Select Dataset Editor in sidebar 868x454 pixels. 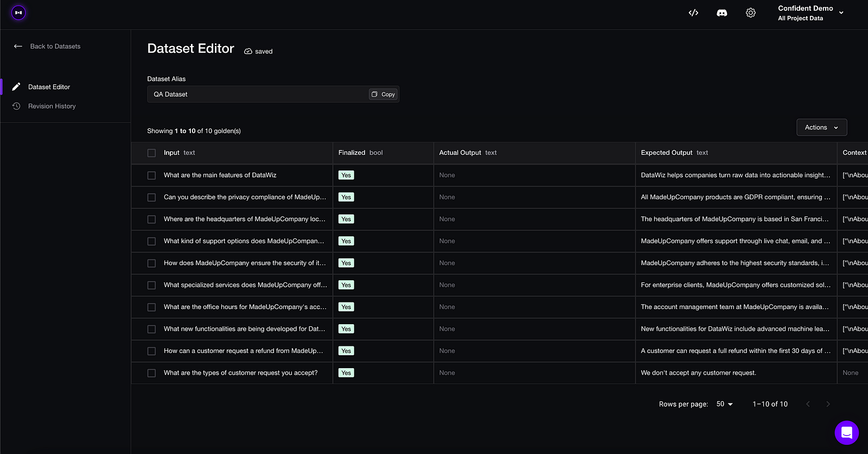[x=49, y=87]
